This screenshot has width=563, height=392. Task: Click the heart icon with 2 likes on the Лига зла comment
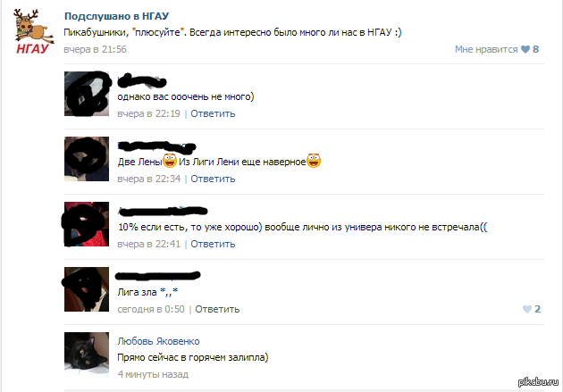tap(526, 309)
